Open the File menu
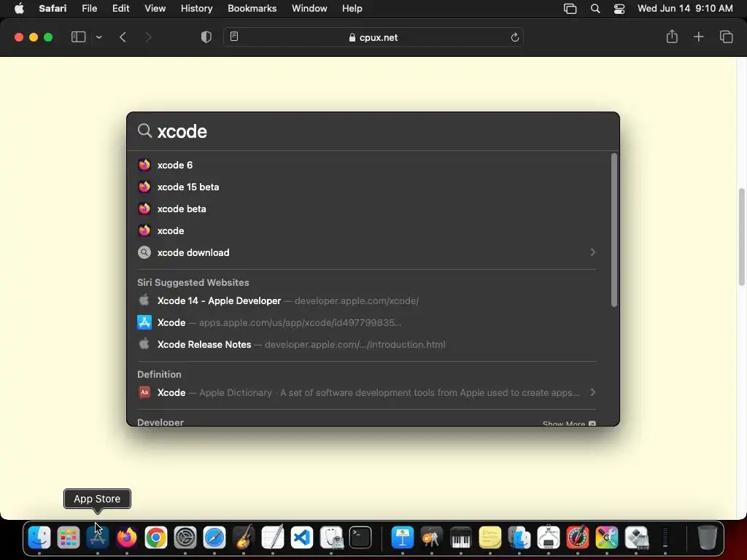 [89, 8]
